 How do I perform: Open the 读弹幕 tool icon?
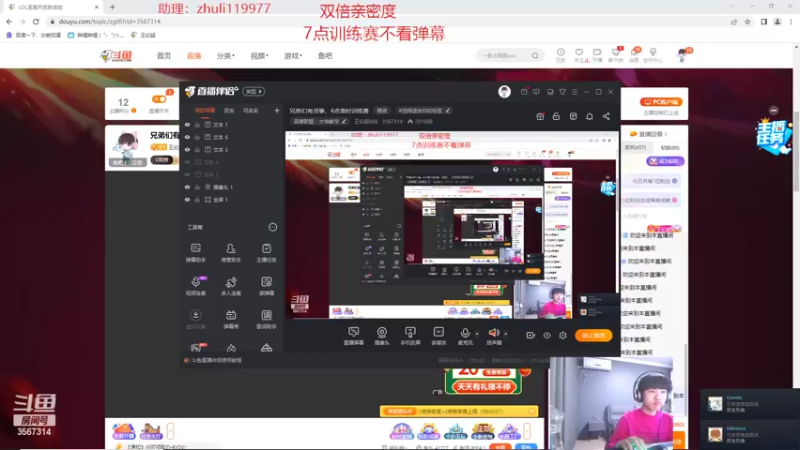click(x=266, y=286)
